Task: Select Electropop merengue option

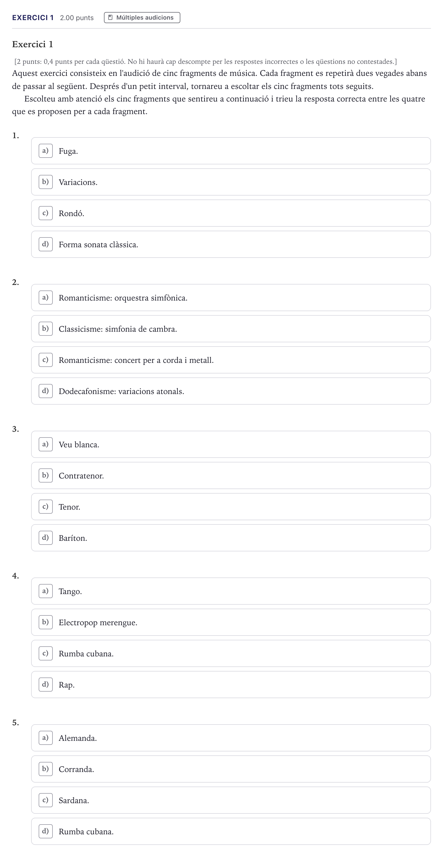Action: (231, 622)
